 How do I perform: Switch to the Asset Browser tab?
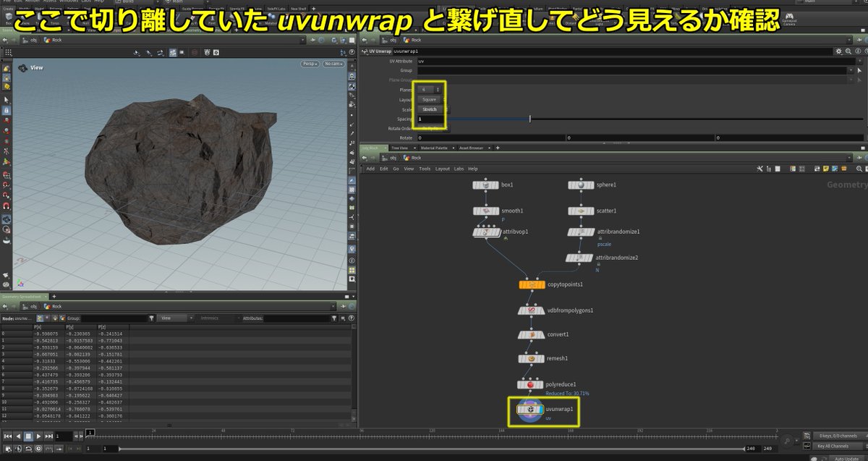point(471,148)
